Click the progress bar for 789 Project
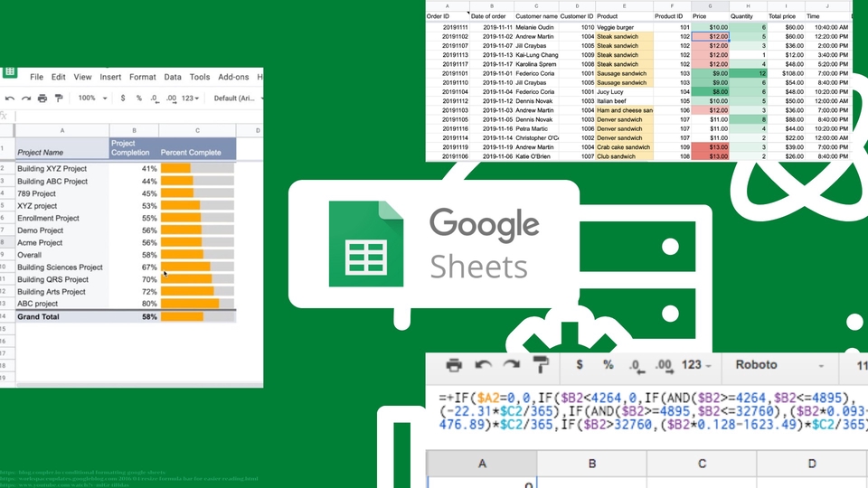This screenshot has width=868, height=488. 197,193
